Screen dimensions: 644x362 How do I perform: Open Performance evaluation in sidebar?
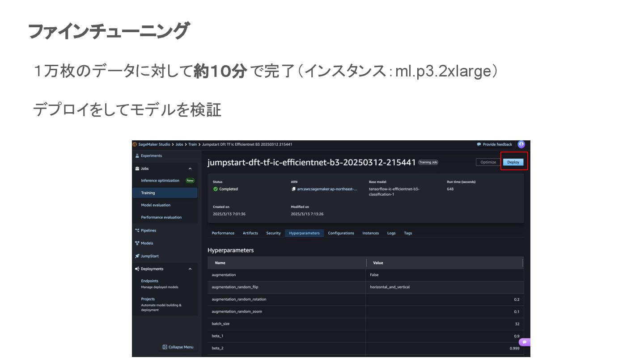pos(161,217)
